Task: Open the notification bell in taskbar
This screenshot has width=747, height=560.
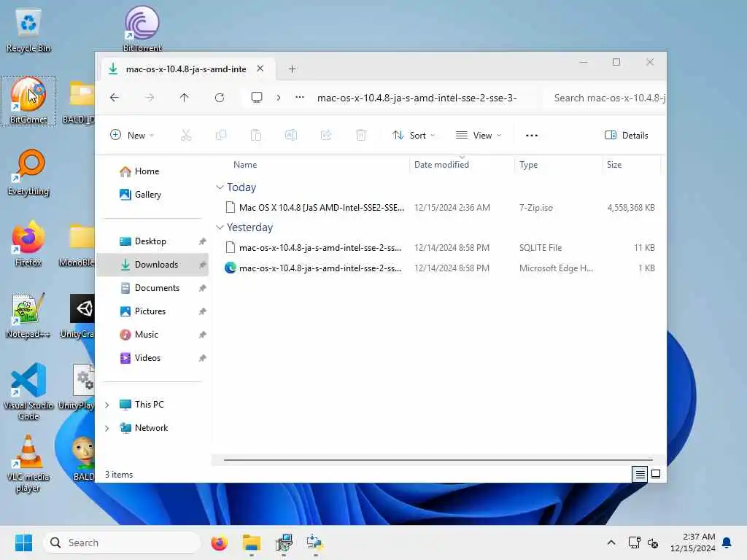Action: pyautogui.click(x=727, y=542)
